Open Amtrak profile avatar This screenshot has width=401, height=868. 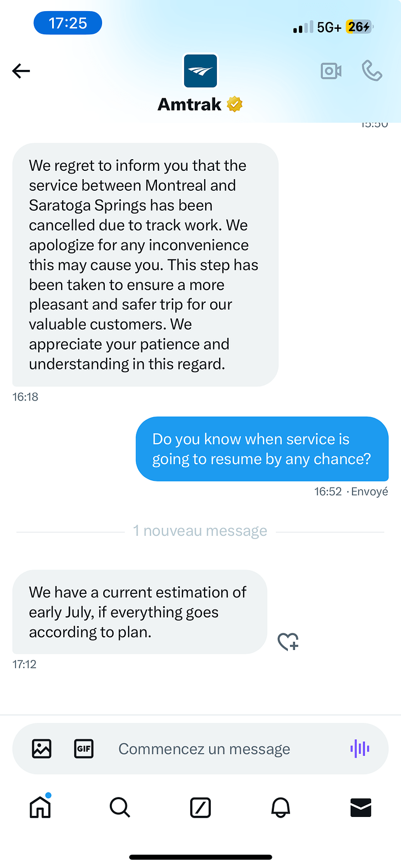coord(200,71)
